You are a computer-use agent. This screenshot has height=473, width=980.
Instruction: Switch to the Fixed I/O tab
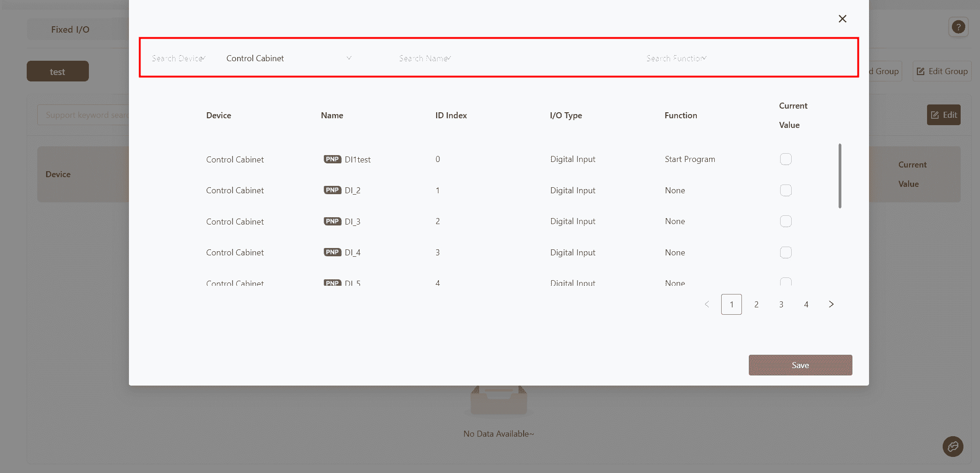tap(70, 29)
